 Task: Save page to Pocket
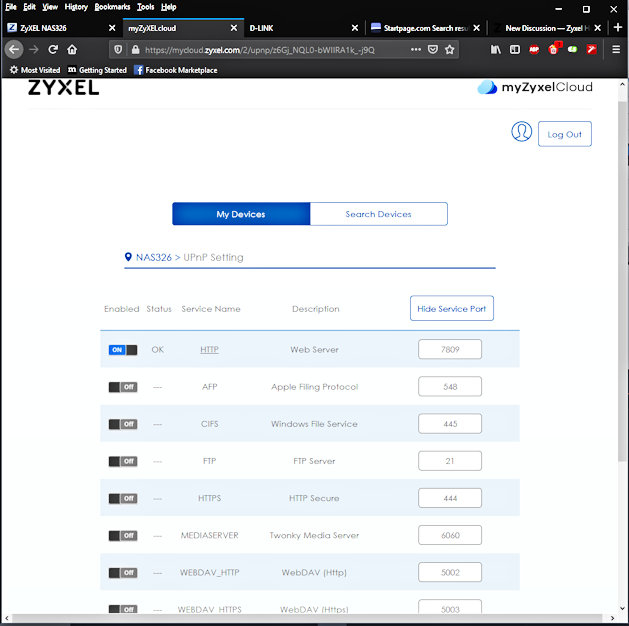433,49
